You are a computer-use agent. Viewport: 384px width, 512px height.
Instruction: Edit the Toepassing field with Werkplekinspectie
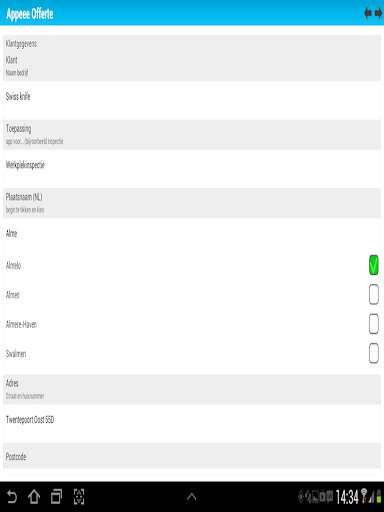click(192, 169)
